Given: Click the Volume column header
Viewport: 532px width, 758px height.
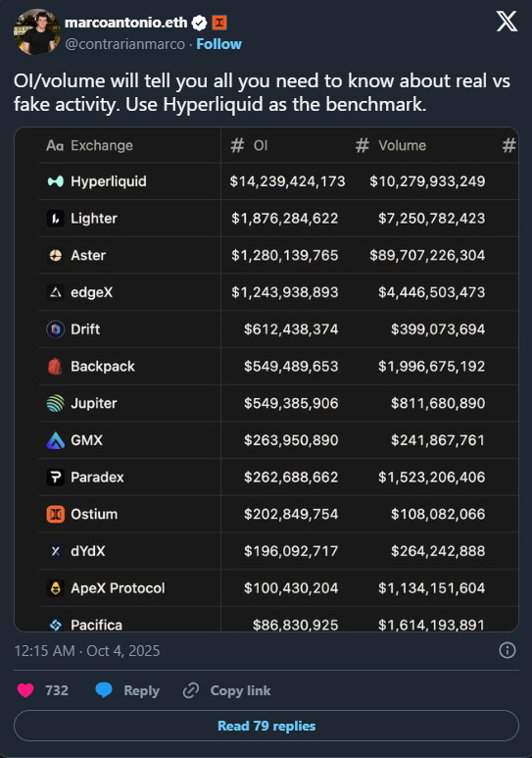Looking at the screenshot, I should coord(391,145).
